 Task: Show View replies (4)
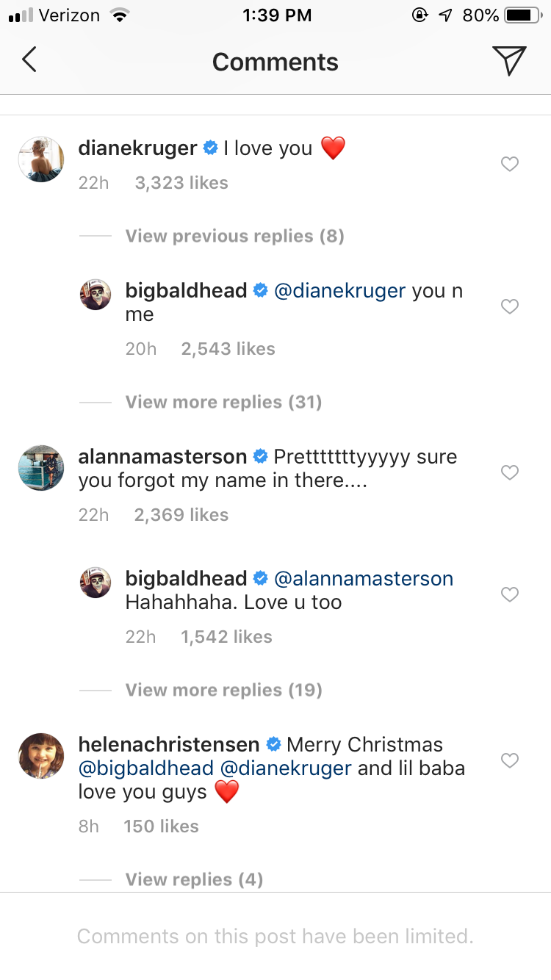coord(194,879)
